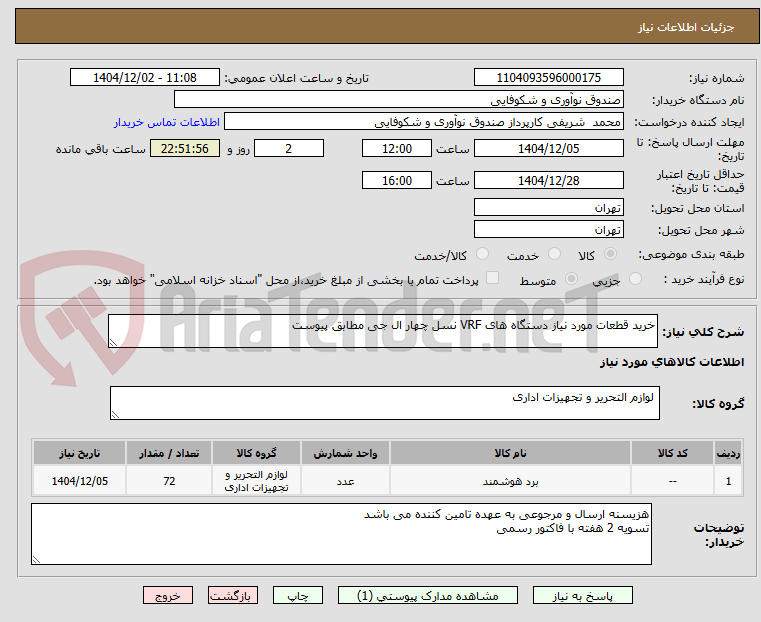Viewport: 761px width, 622px height.
Task: Click the شرح کلی نیاز description textarea
Action: [x=383, y=331]
